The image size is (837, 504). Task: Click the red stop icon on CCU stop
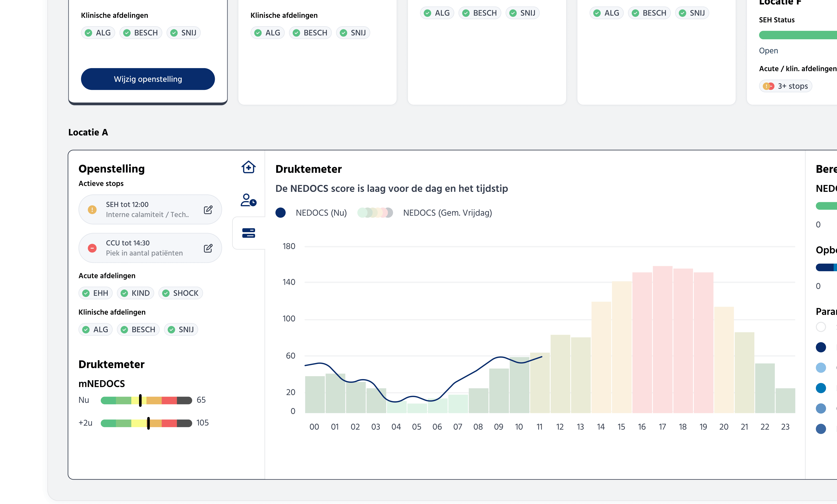(92, 248)
